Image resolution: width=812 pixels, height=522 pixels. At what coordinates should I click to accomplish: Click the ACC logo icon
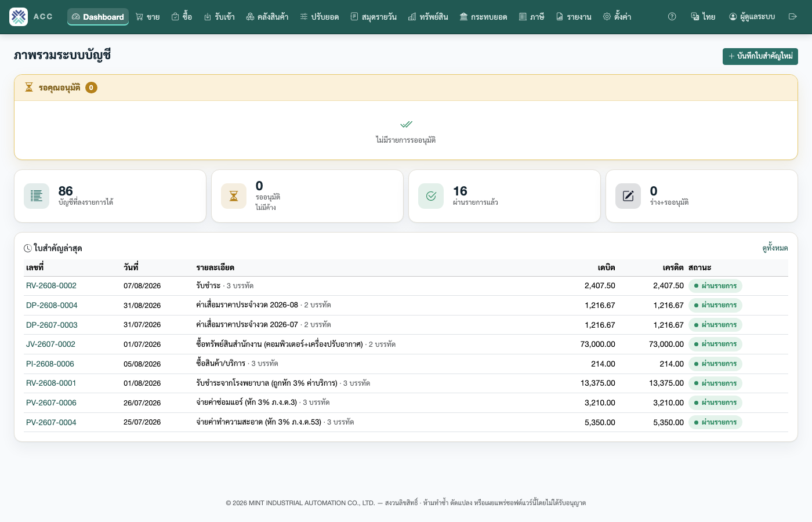19,17
